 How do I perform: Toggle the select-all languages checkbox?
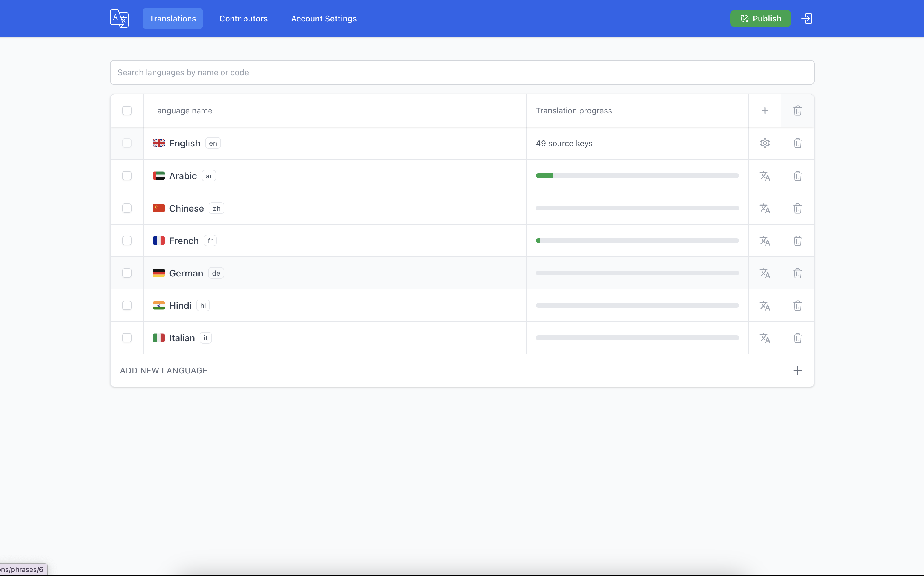(127, 111)
